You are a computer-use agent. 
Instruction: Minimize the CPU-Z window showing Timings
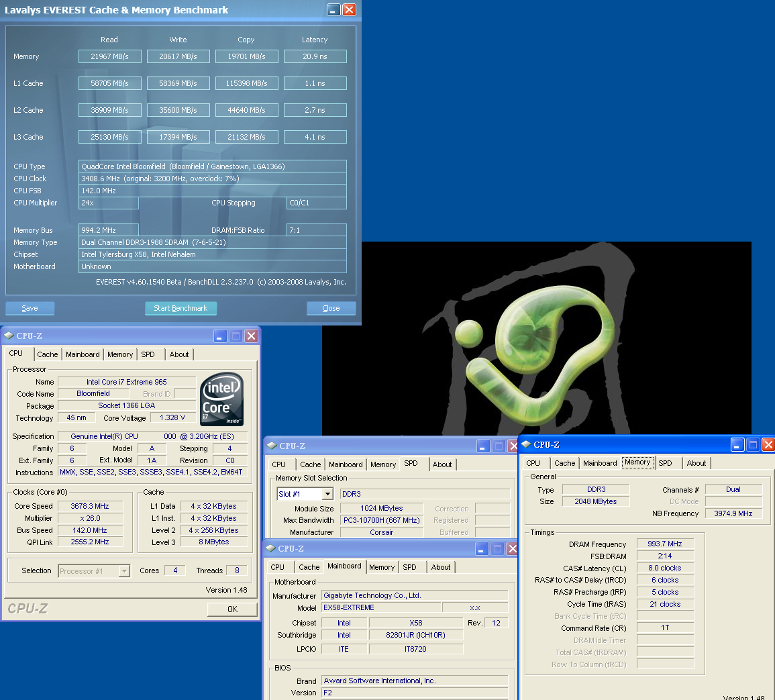point(737,444)
